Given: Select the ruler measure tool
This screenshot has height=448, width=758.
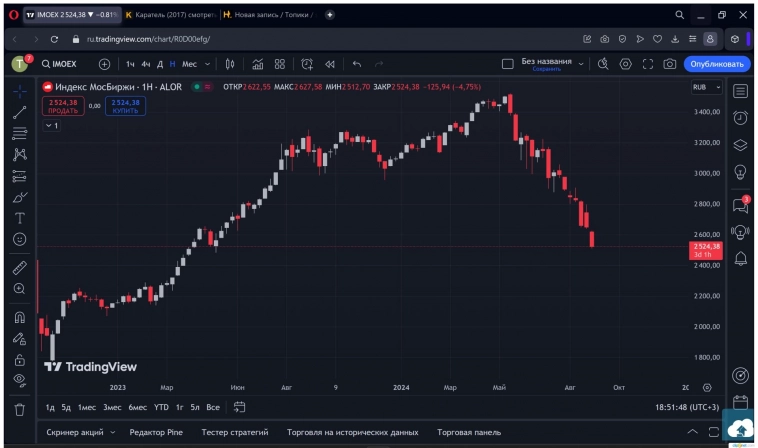Looking at the screenshot, I should click(x=20, y=267).
